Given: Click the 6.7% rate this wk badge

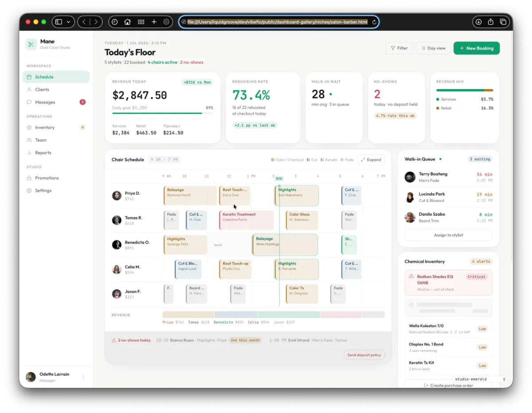Looking at the screenshot, I should point(395,116).
